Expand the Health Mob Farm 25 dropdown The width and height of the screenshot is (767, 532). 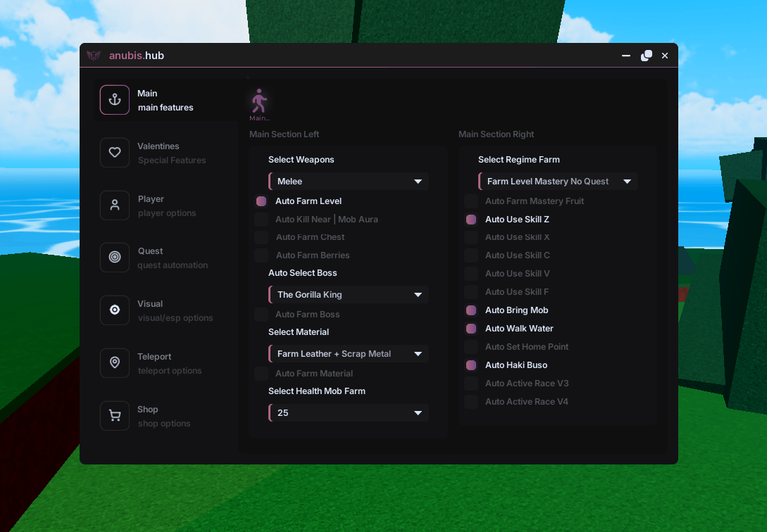click(349, 413)
